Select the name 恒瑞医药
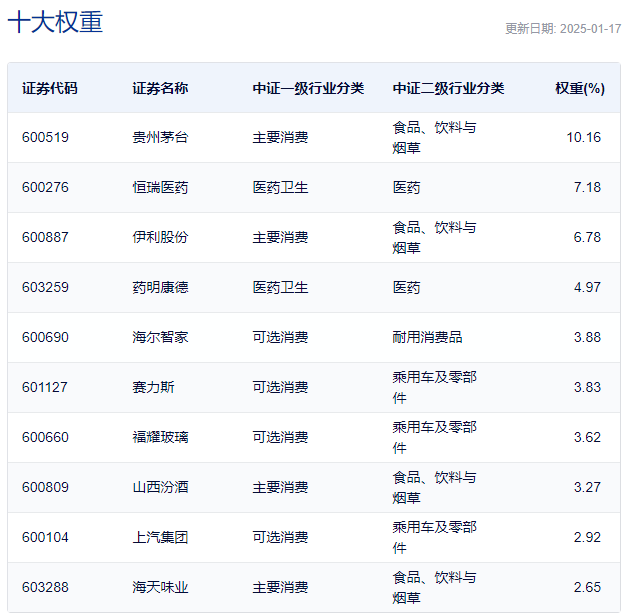Image resolution: width=626 pixels, height=616 pixels. pyautogui.click(x=160, y=187)
